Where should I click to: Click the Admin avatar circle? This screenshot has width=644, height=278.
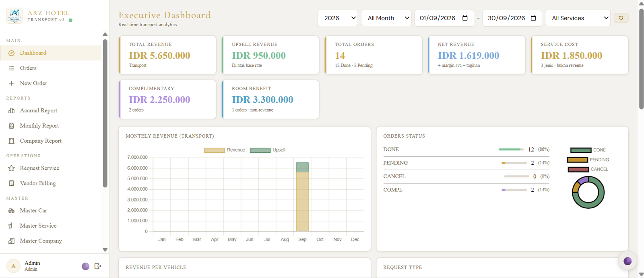point(13,266)
